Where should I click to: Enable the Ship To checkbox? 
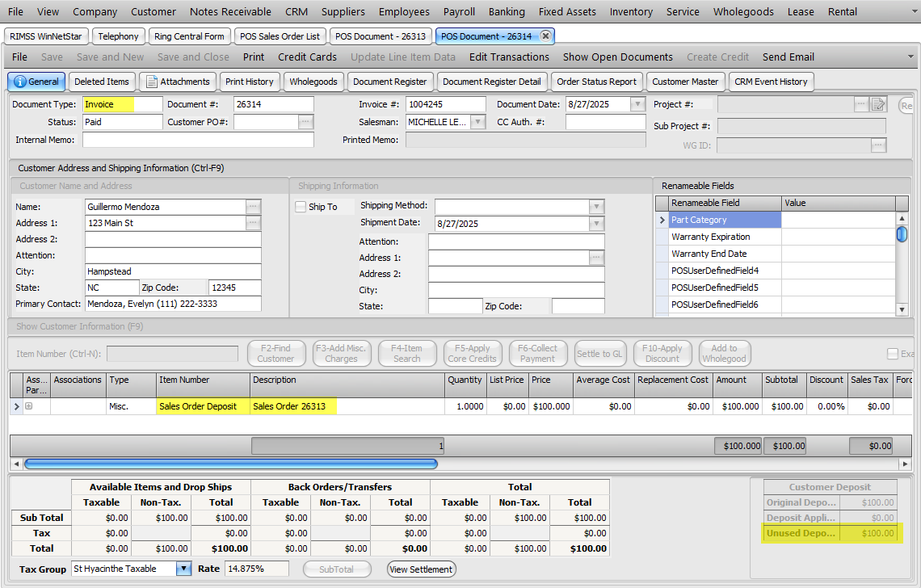(301, 207)
